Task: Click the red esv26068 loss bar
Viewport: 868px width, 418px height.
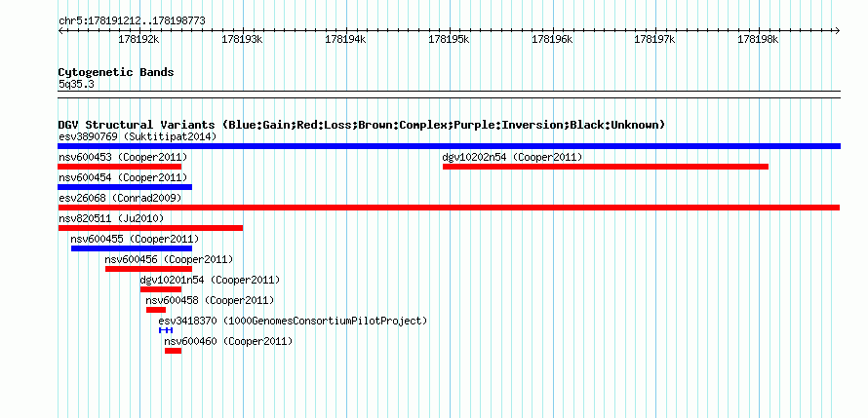Action: 449,208
